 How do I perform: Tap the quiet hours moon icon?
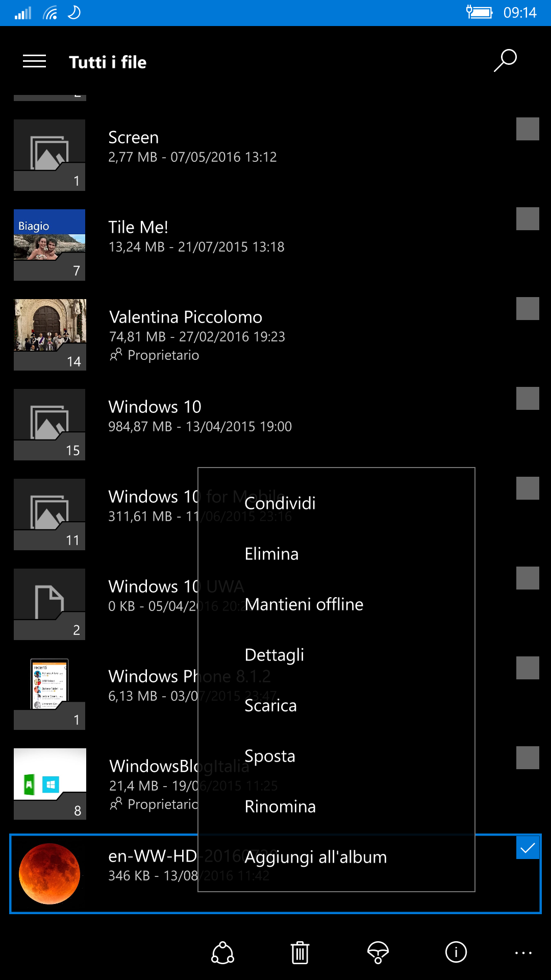click(74, 12)
